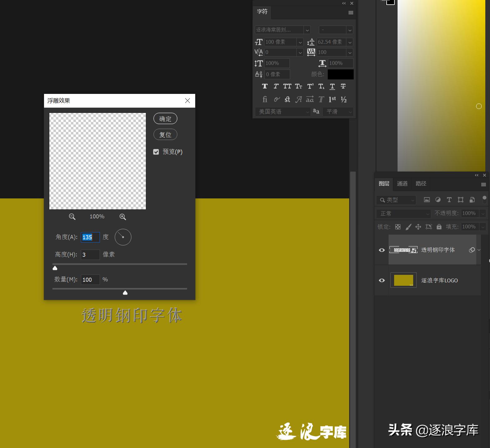Expand the 透明钢印字体 layer effects arrow

pos(479,250)
